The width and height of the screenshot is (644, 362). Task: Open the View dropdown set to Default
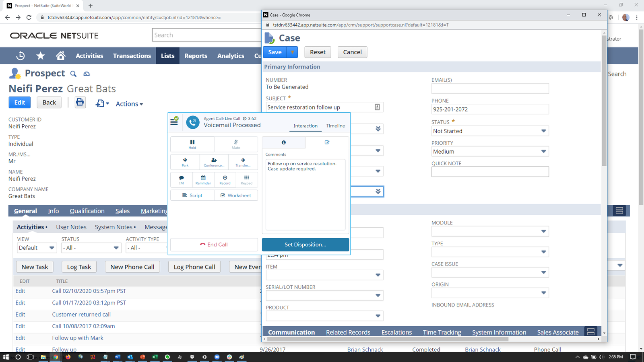(x=36, y=248)
